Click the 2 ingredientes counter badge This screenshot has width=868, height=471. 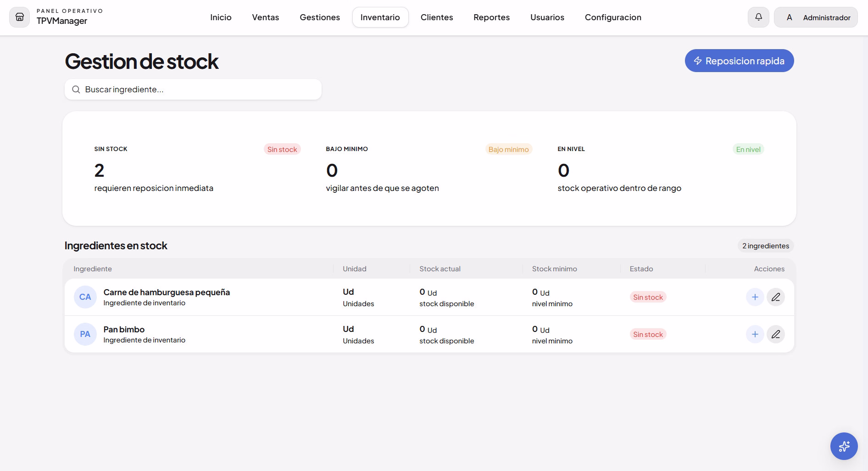pyautogui.click(x=766, y=246)
